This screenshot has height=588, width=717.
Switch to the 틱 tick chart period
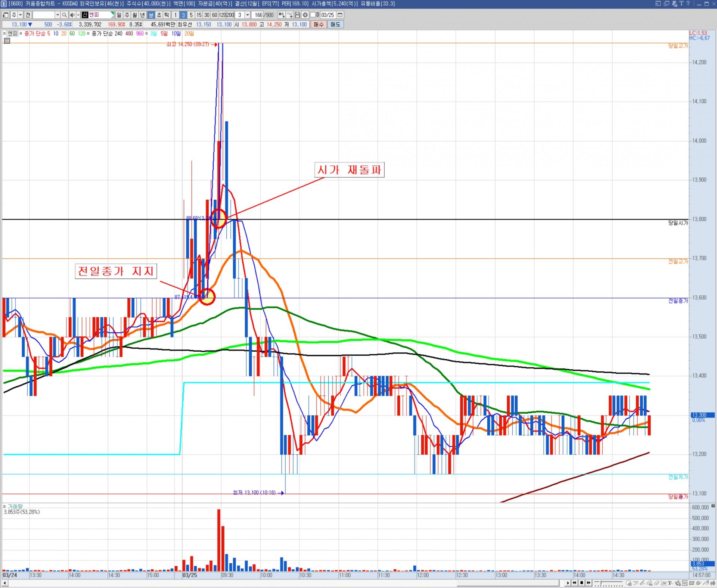[167, 15]
